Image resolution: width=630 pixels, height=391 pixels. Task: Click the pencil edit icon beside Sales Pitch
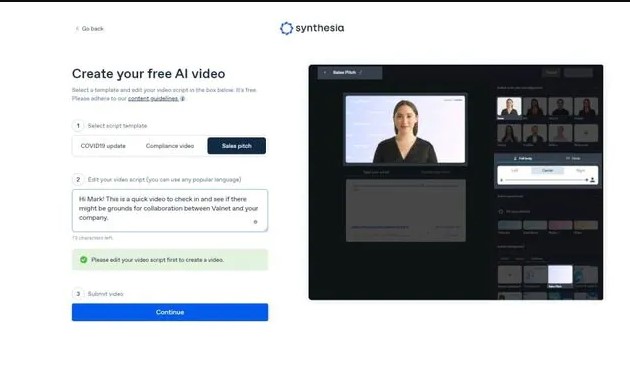(x=361, y=72)
